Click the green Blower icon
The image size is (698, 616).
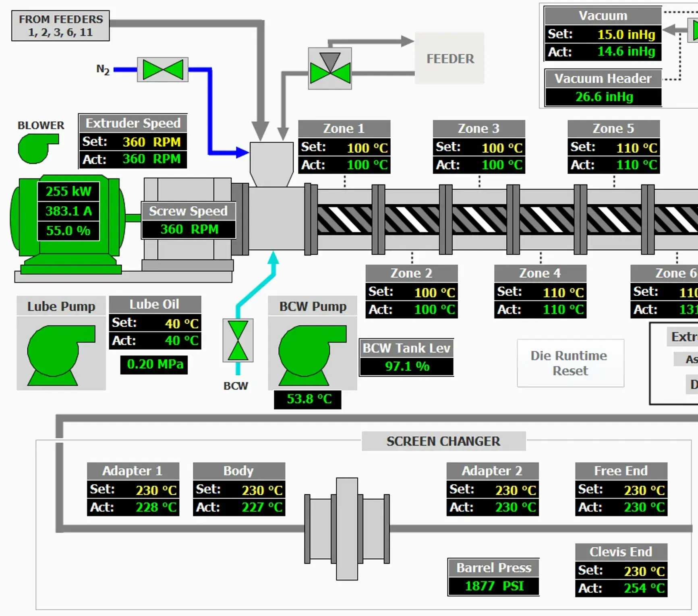pos(38,149)
